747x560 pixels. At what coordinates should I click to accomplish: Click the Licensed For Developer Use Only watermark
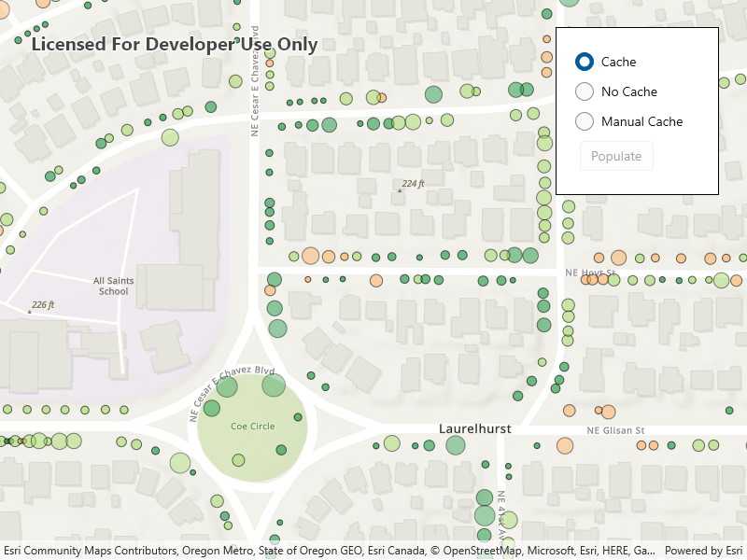175,45
